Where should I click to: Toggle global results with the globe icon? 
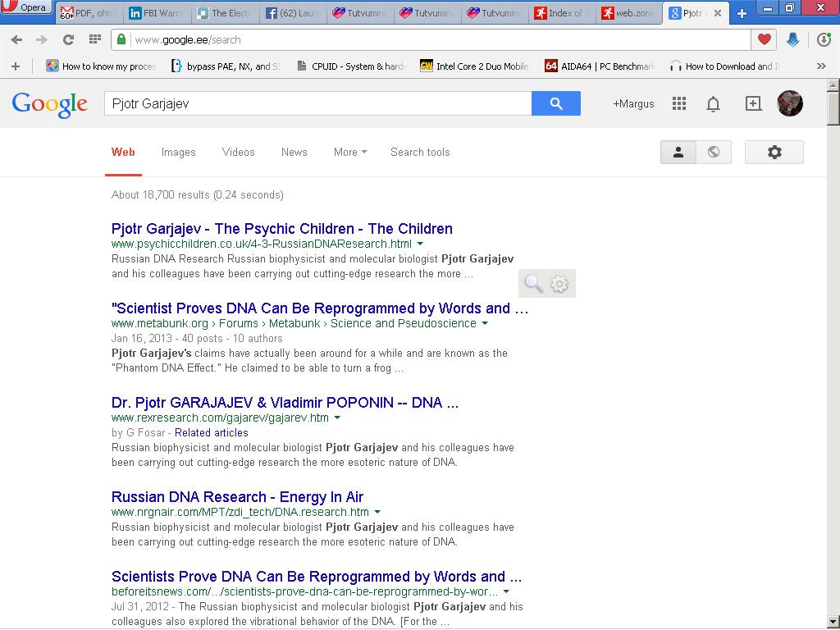[714, 152]
